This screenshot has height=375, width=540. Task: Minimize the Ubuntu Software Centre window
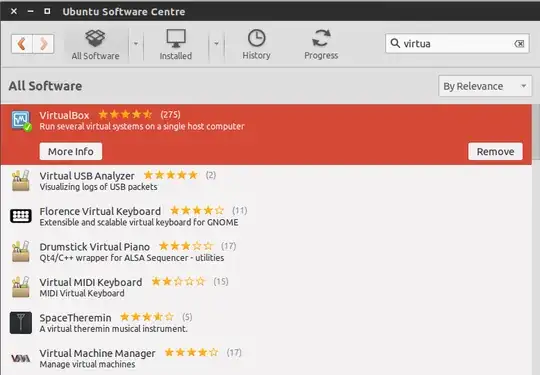30,11
